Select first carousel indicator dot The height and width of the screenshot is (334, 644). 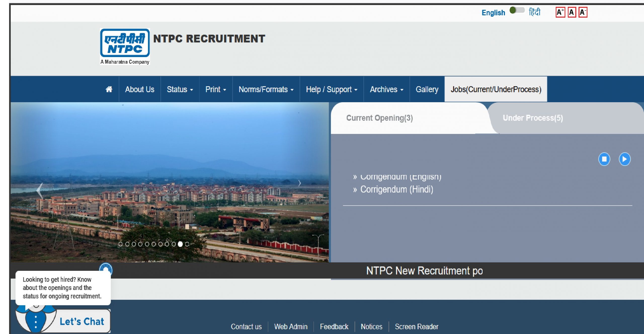point(120,244)
